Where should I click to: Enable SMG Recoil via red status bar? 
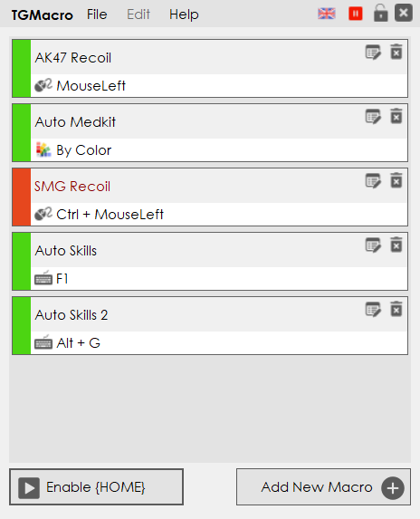coord(22,197)
